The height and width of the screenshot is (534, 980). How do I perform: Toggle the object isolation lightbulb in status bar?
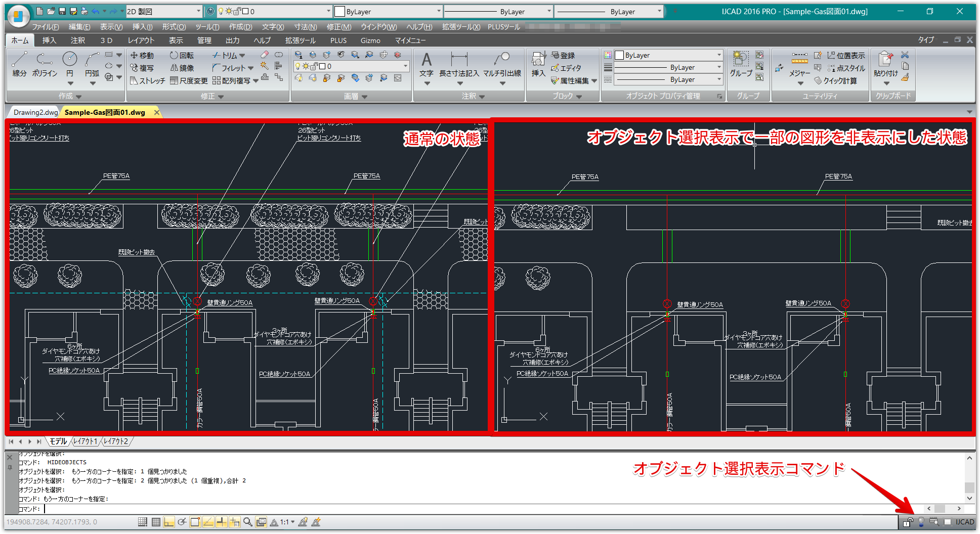click(x=922, y=522)
